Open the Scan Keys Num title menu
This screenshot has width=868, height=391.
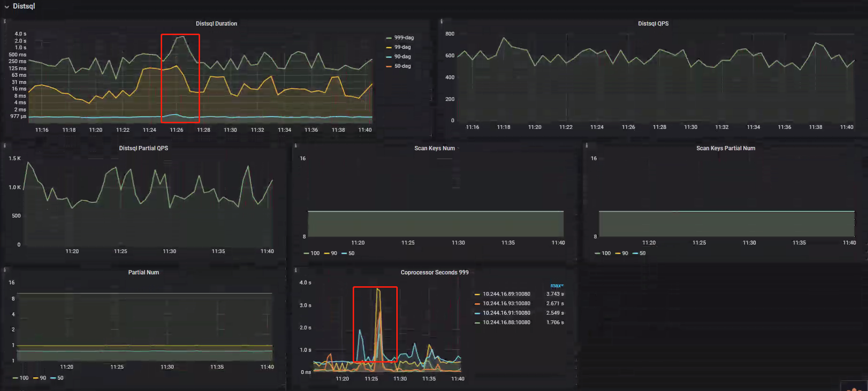434,148
